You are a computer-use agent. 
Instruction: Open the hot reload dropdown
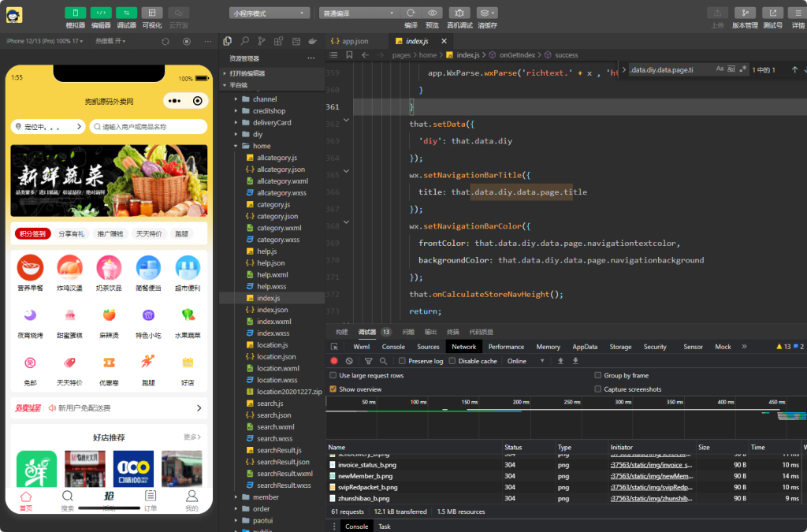(110, 41)
